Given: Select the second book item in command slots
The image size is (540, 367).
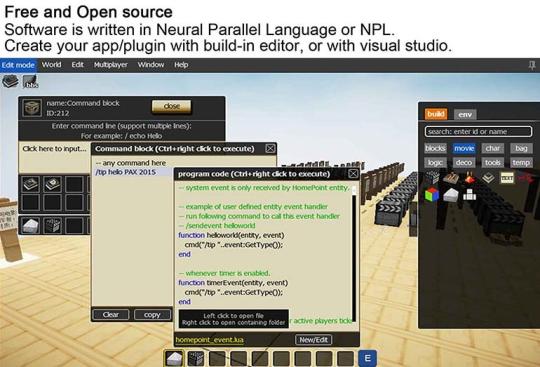Looking at the screenshot, I should coord(52,184).
